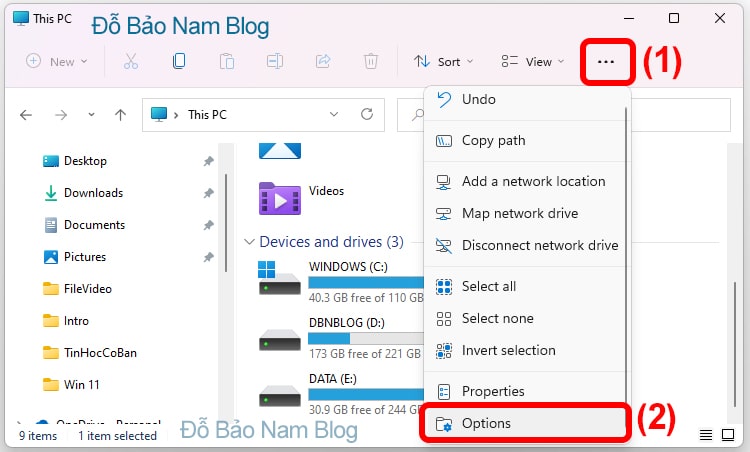Minimize the This PC window
This screenshot has height=452, width=750.
[x=629, y=19]
